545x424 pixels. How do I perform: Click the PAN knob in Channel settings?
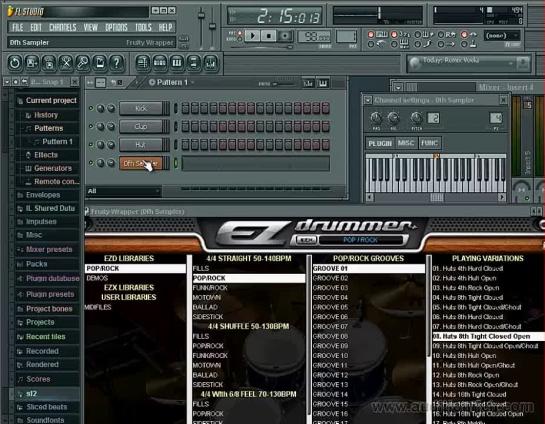[376, 118]
